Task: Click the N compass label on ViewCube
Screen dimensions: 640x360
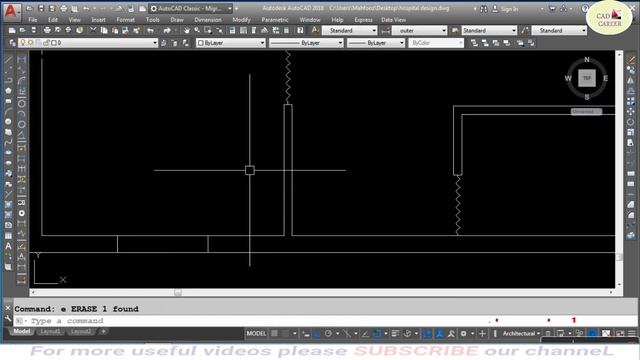Action: (587, 60)
